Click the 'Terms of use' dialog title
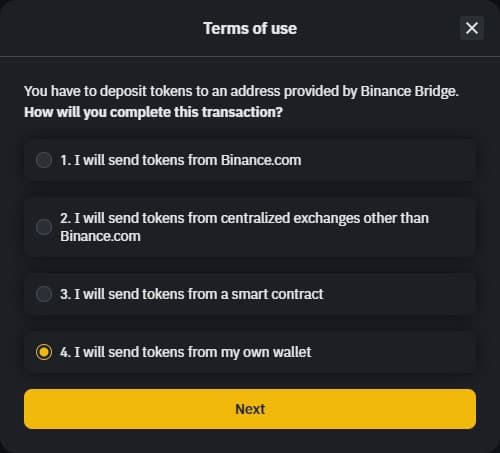Image resolution: width=500 pixels, height=453 pixels. pyautogui.click(x=250, y=28)
